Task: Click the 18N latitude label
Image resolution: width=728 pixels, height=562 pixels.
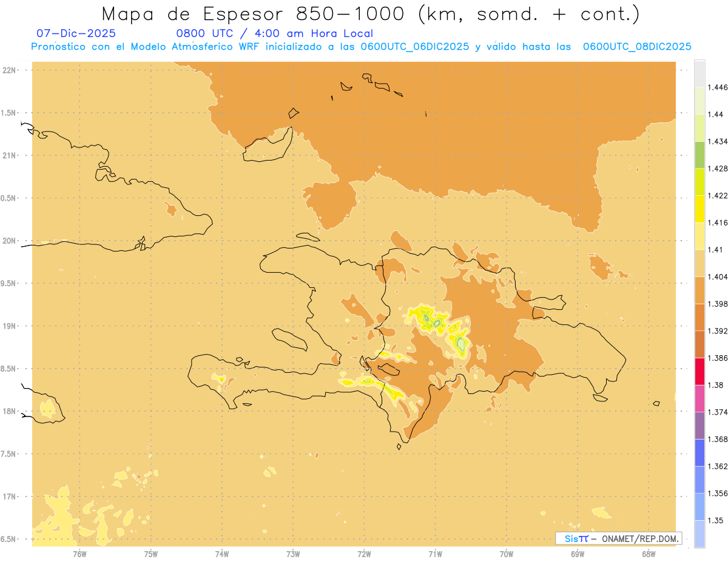Action: pos(10,411)
